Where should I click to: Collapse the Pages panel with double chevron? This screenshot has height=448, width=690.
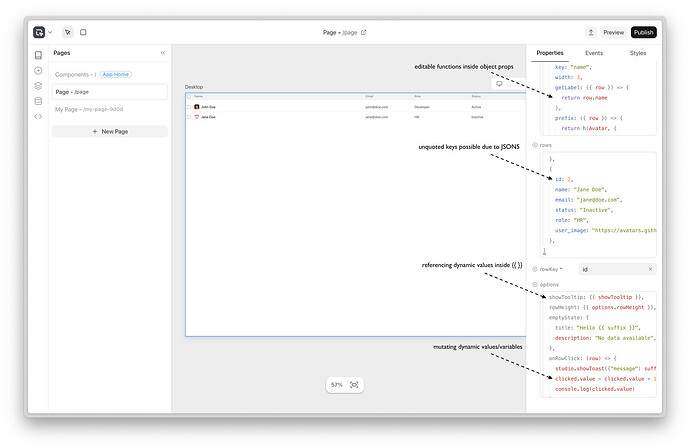(163, 52)
